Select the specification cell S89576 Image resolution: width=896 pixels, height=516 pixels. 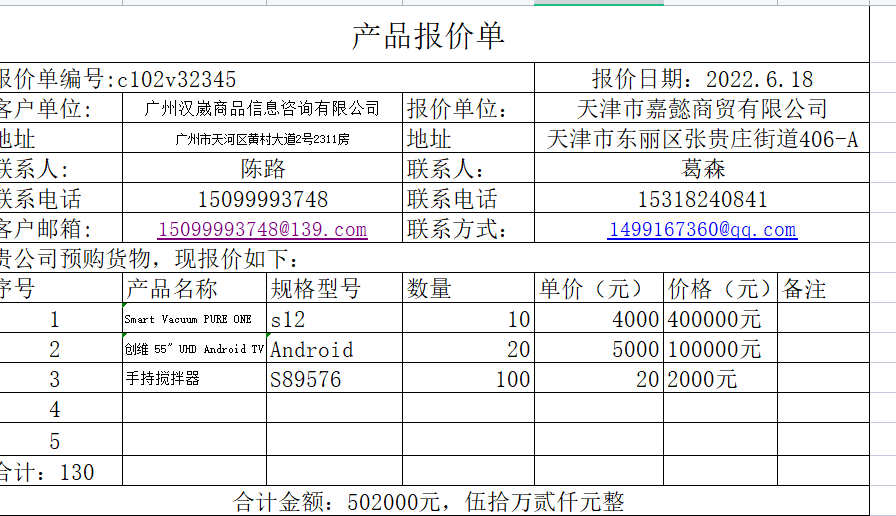coord(334,379)
